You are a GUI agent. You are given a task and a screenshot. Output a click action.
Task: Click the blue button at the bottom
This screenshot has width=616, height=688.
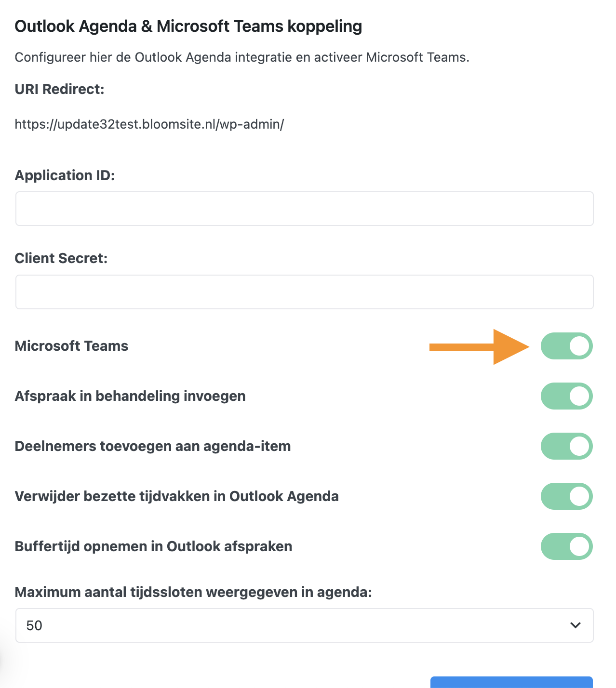[511, 682]
